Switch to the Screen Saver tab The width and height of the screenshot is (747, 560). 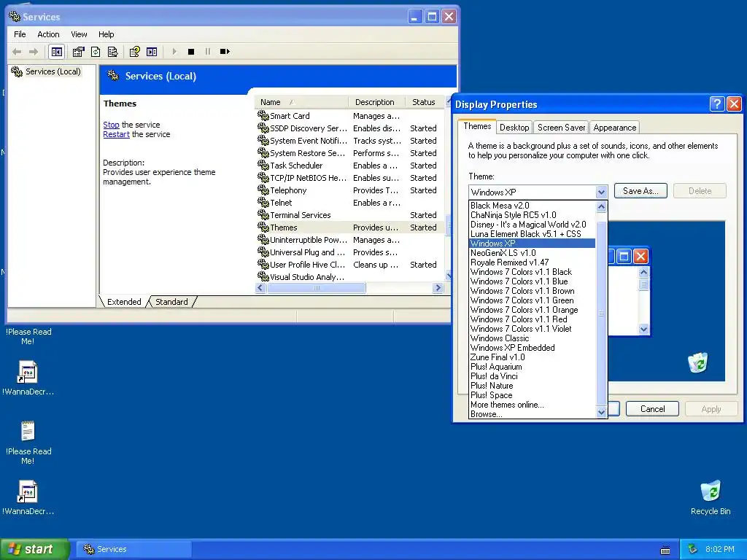561,128
